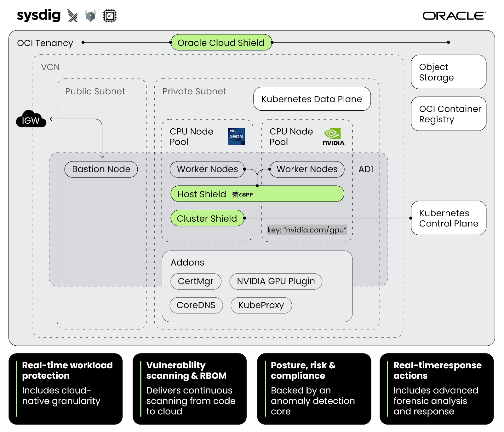
Task: Click the Real-time workload protection card
Action: click(66, 389)
